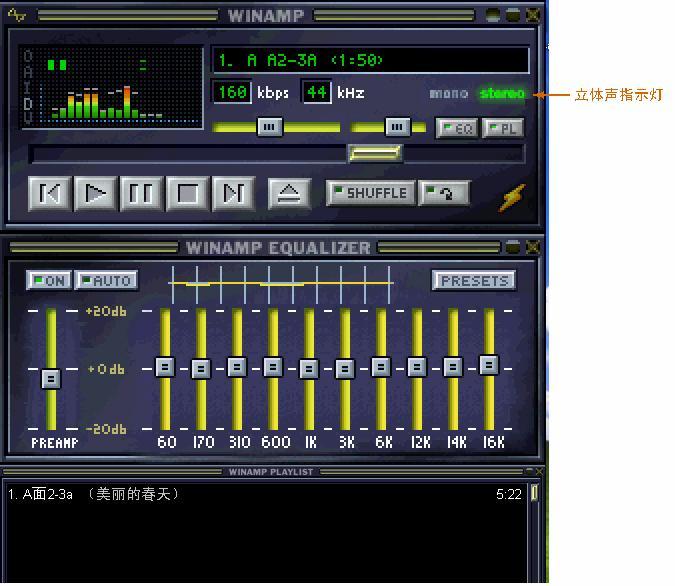This screenshot has height=586, width=675.
Task: Click the 3K band slider handle
Action: (345, 369)
